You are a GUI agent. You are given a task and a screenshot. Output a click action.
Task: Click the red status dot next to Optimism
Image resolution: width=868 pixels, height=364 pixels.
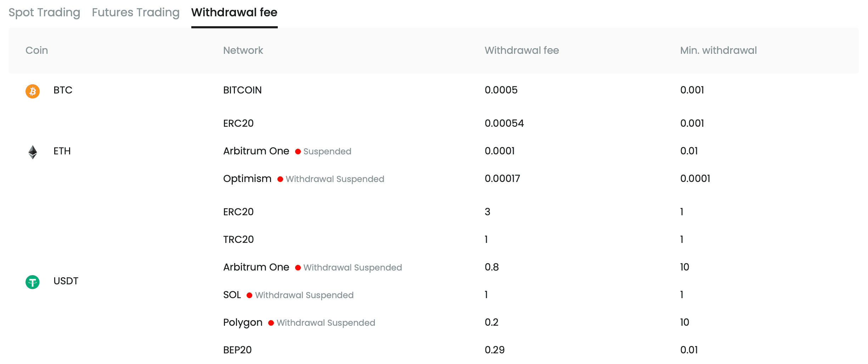pyautogui.click(x=280, y=179)
